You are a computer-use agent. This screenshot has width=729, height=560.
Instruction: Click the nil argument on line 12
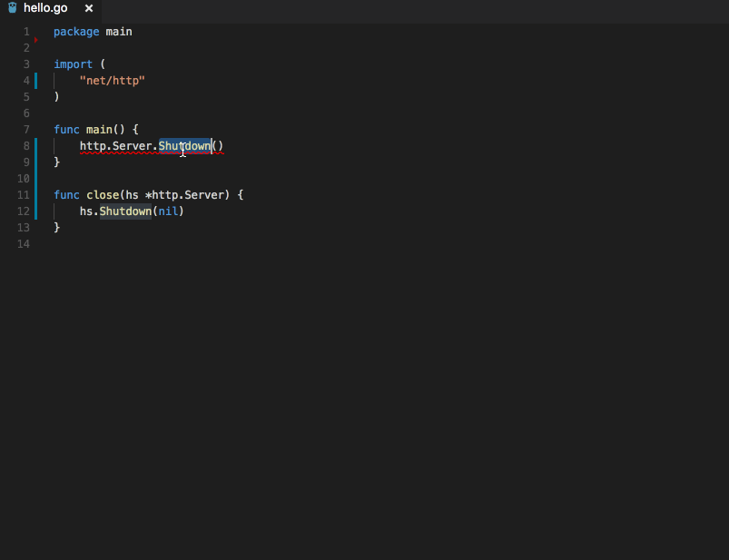[168, 211]
